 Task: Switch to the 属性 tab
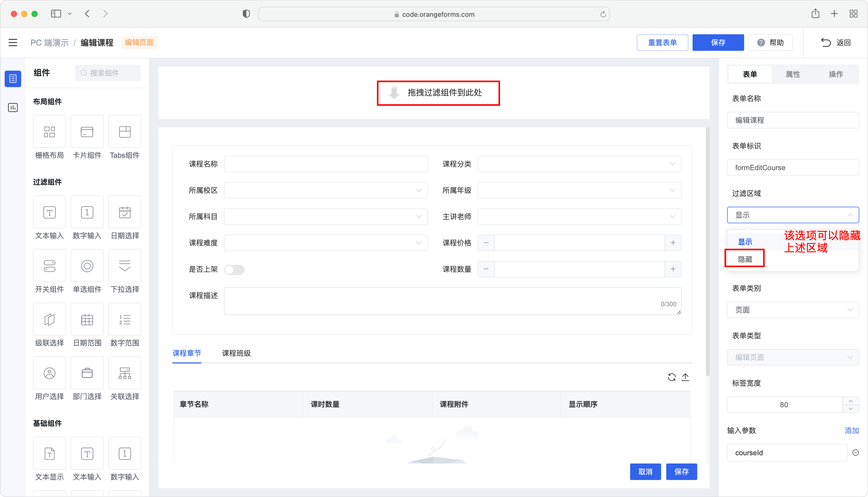click(793, 74)
